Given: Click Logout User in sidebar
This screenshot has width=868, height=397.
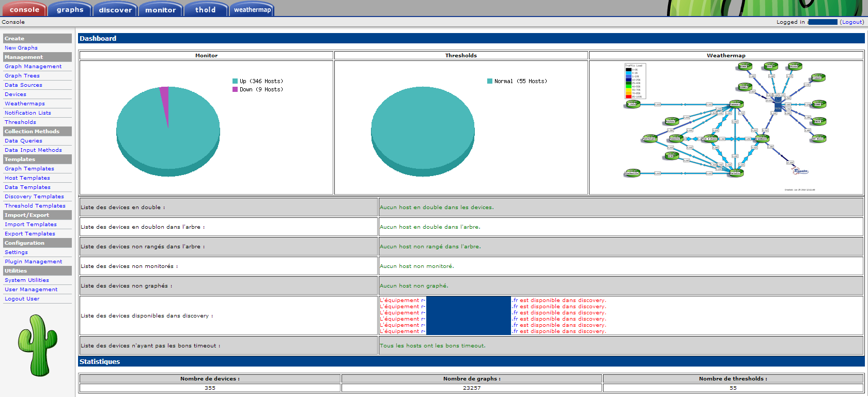Looking at the screenshot, I should (x=22, y=298).
